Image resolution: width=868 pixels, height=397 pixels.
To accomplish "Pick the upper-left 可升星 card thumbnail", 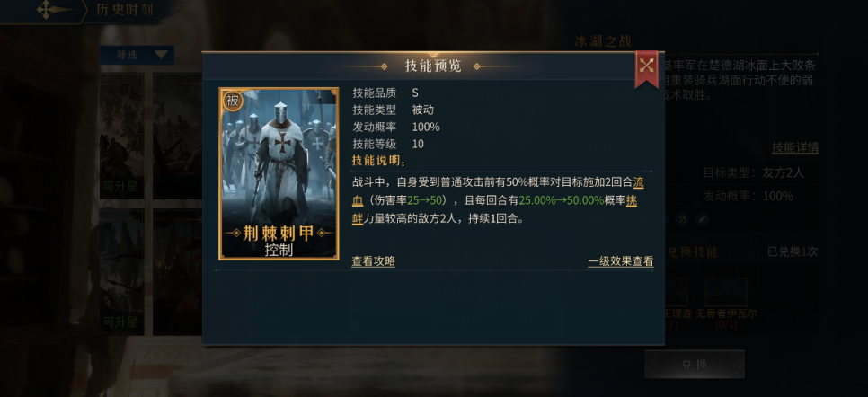I will pyautogui.click(x=122, y=136).
